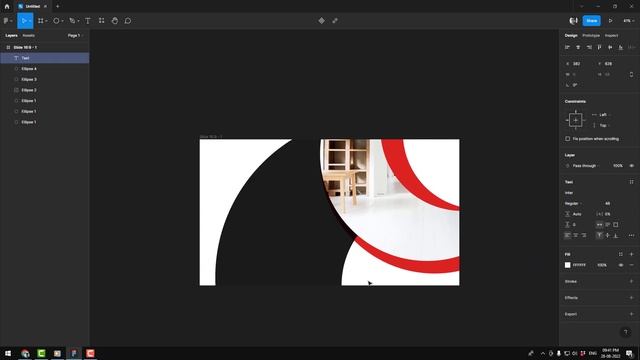Screen dimensions: 640x360
Task: Align top icon in Design panel
Action: pos(600,47)
